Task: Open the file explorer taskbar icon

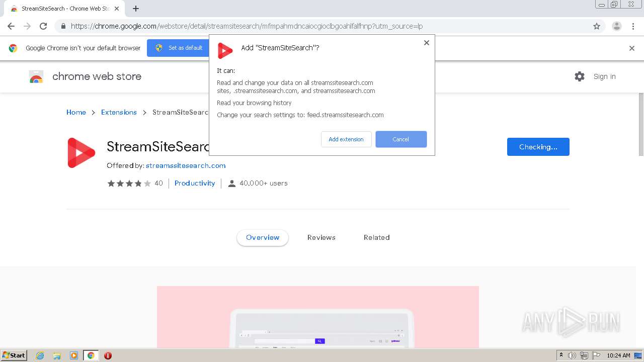Action: point(57,355)
